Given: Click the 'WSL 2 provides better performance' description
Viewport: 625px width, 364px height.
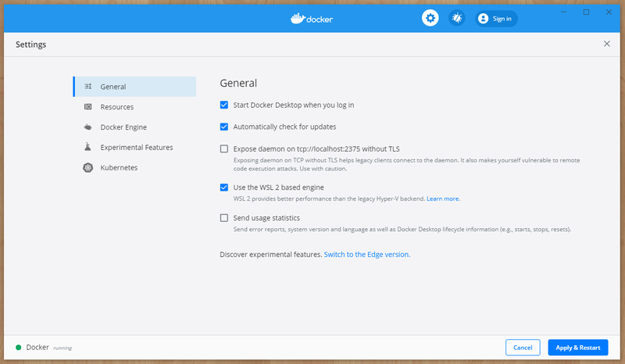Looking at the screenshot, I should coord(329,198).
